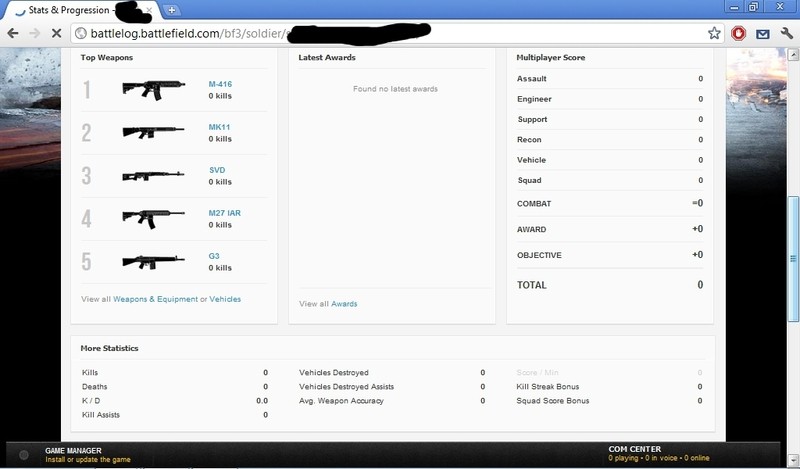The width and height of the screenshot is (800, 469).
Task: View all Weapons & Equipment
Action: pos(155,299)
